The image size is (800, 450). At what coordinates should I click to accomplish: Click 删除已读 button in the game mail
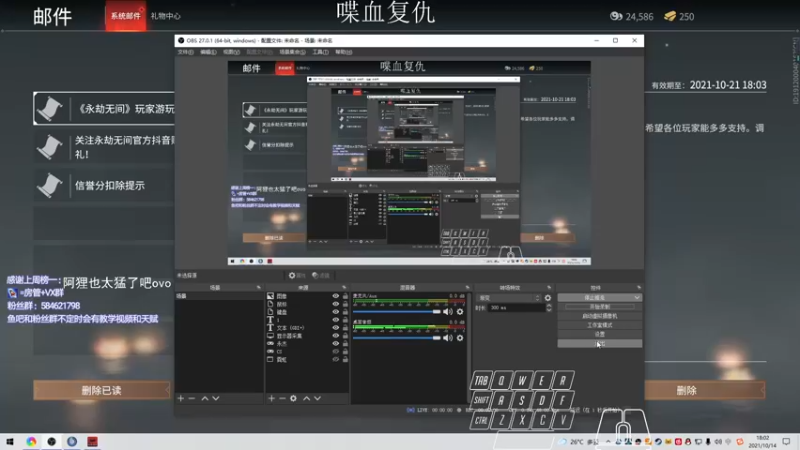pos(102,390)
